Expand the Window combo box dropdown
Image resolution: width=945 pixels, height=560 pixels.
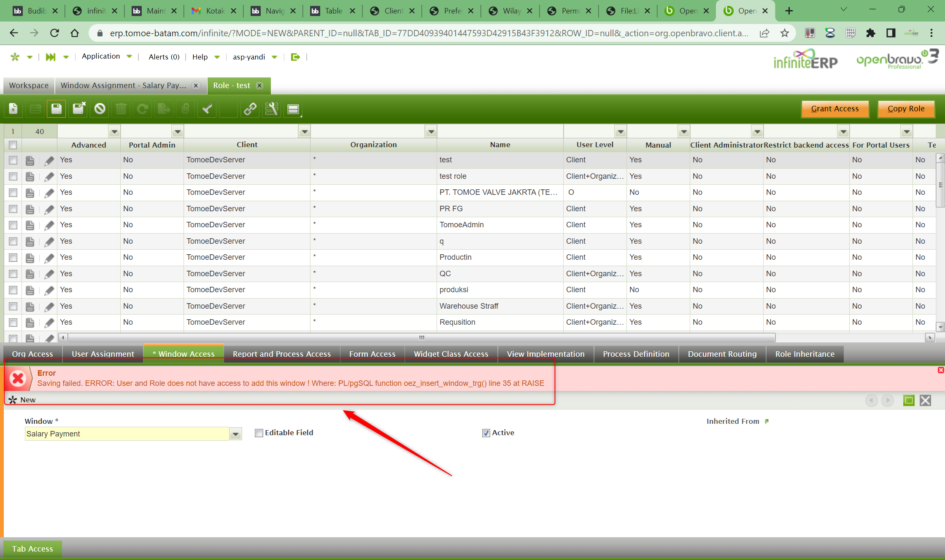click(x=236, y=434)
